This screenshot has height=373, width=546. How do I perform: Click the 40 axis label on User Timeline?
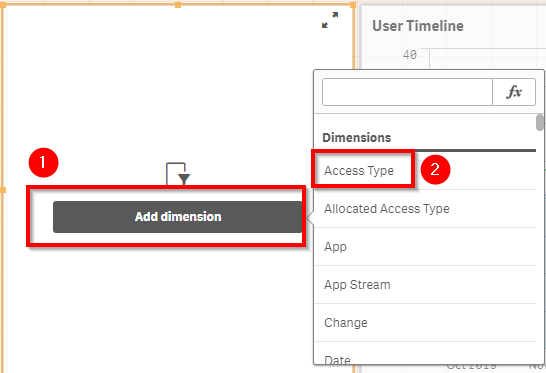click(x=410, y=55)
